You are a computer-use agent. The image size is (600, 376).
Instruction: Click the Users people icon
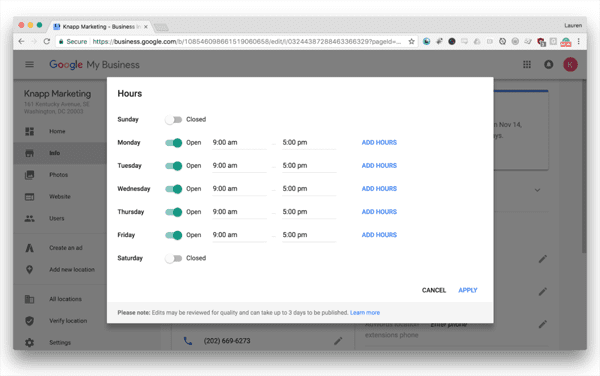[x=29, y=218]
